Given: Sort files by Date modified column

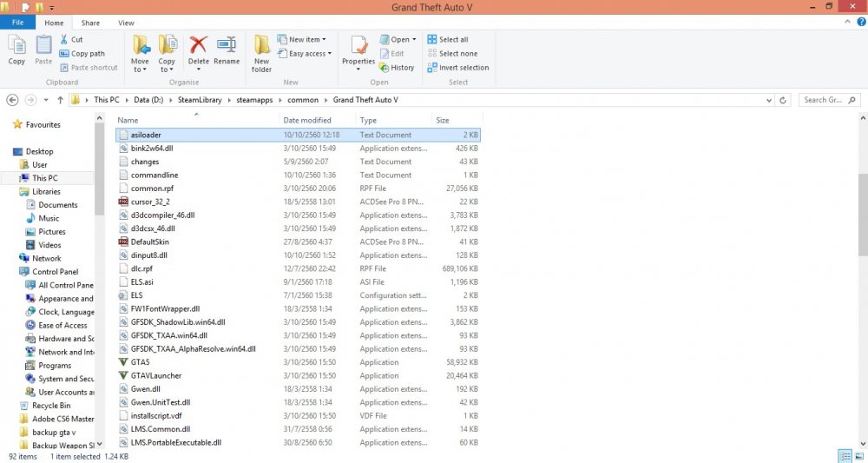Looking at the screenshot, I should click(307, 120).
